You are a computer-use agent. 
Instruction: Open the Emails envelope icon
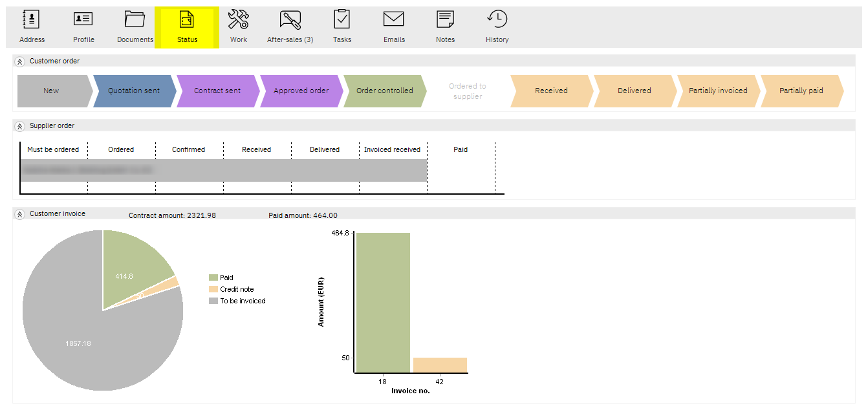pos(394,19)
